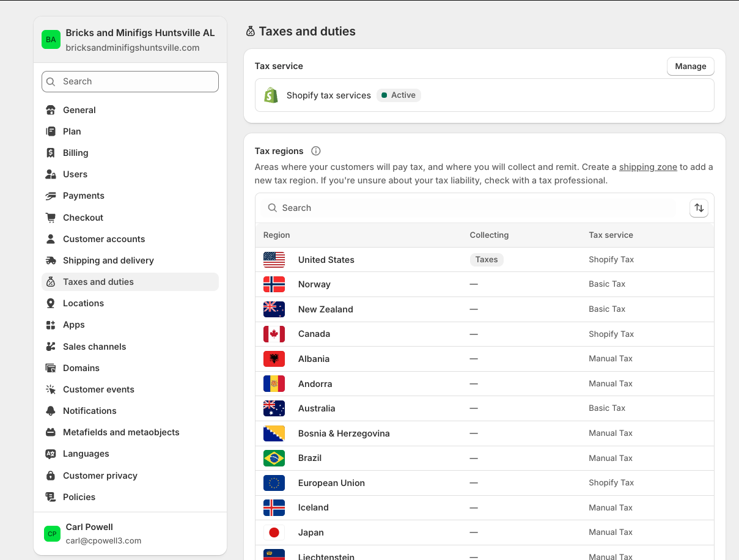Open Shipping and delivery settings
The height and width of the screenshot is (560, 739).
(x=130, y=260)
